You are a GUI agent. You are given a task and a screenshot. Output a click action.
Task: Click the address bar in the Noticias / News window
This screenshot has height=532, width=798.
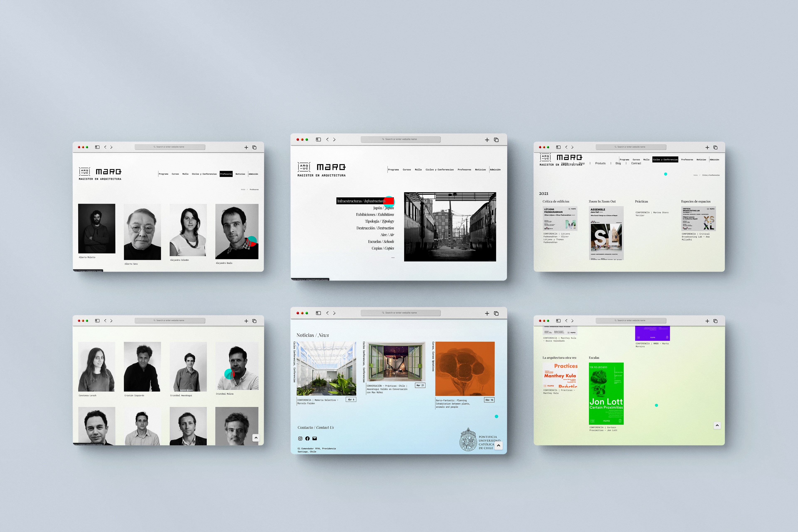click(400, 313)
